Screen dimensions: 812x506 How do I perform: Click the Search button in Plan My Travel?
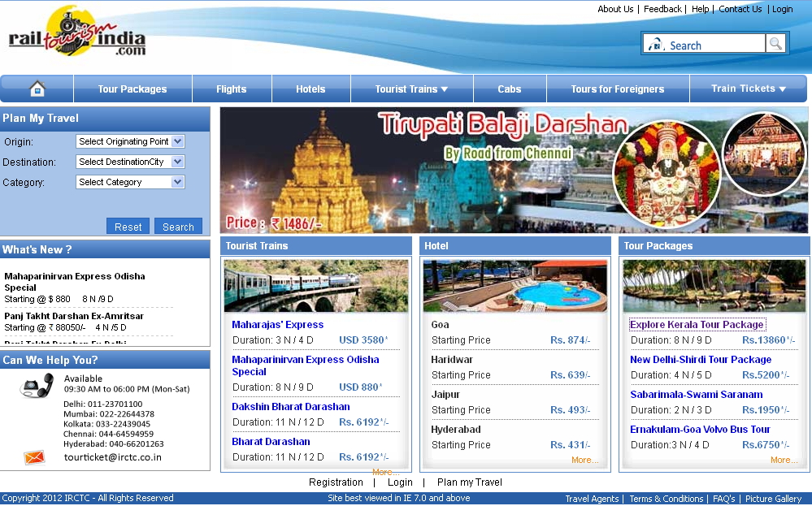178,227
